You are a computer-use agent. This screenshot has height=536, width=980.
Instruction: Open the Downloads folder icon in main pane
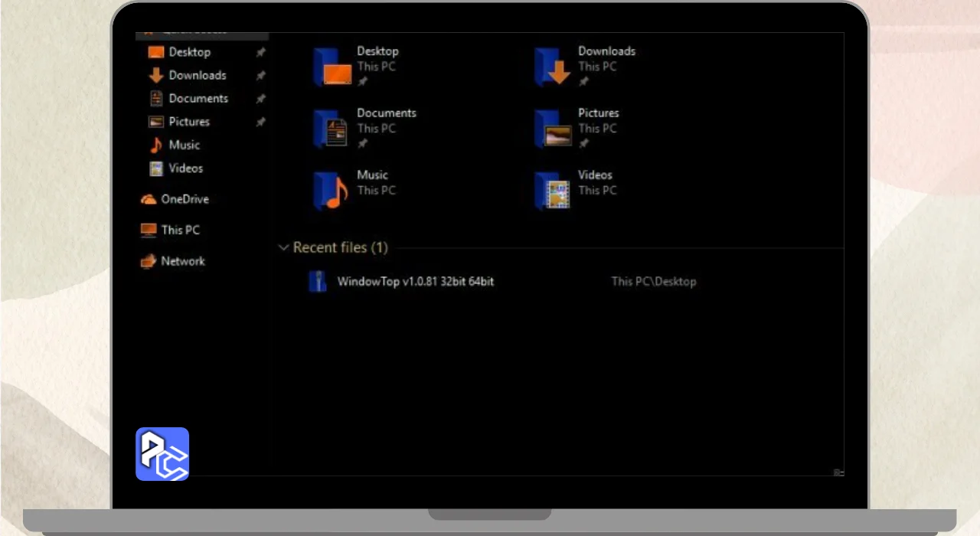(x=553, y=67)
